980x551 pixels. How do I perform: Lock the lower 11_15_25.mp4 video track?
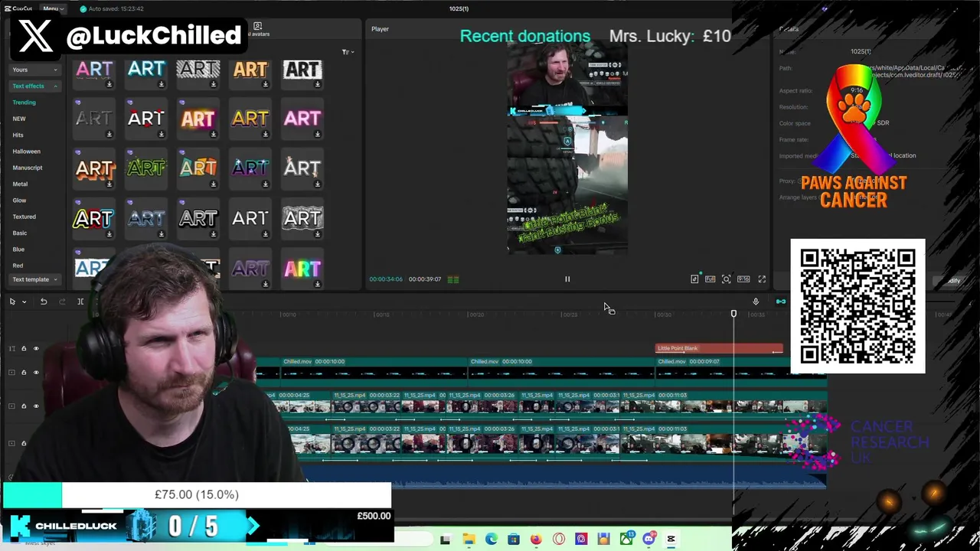pos(24,443)
